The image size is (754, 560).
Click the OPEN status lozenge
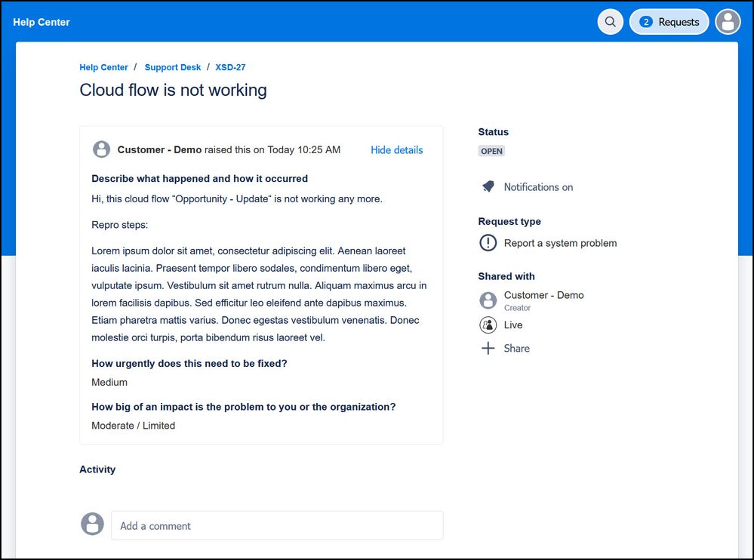pos(491,151)
